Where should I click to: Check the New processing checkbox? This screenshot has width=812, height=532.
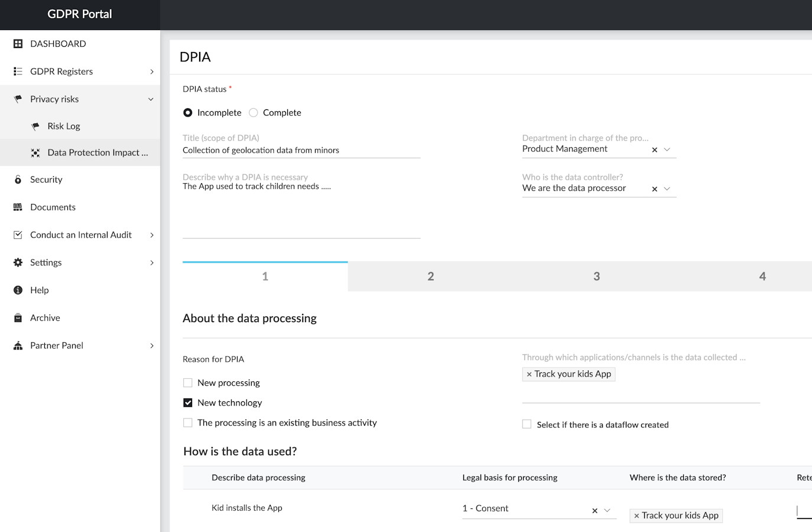188,383
